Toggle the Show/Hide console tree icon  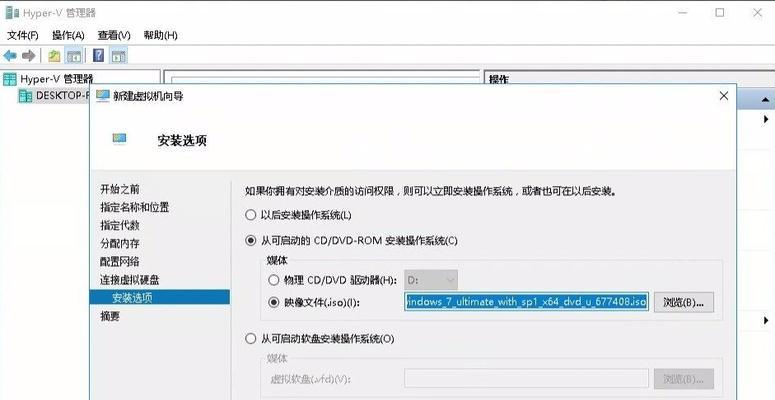pos(74,55)
